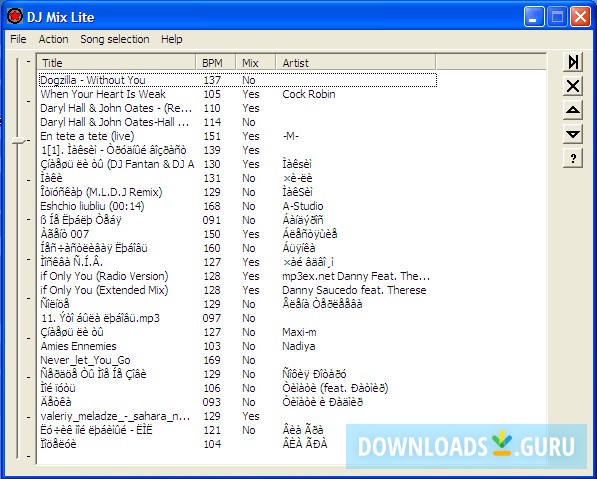Click BPM value 169
The width and height of the screenshot is (597, 479).
pyautogui.click(x=212, y=360)
